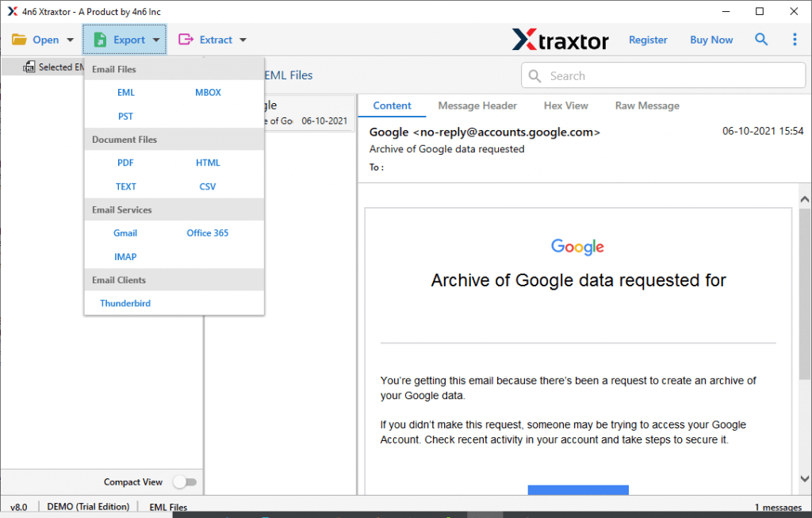
Task: Click the scroll down arrow in message pane
Action: click(x=804, y=478)
